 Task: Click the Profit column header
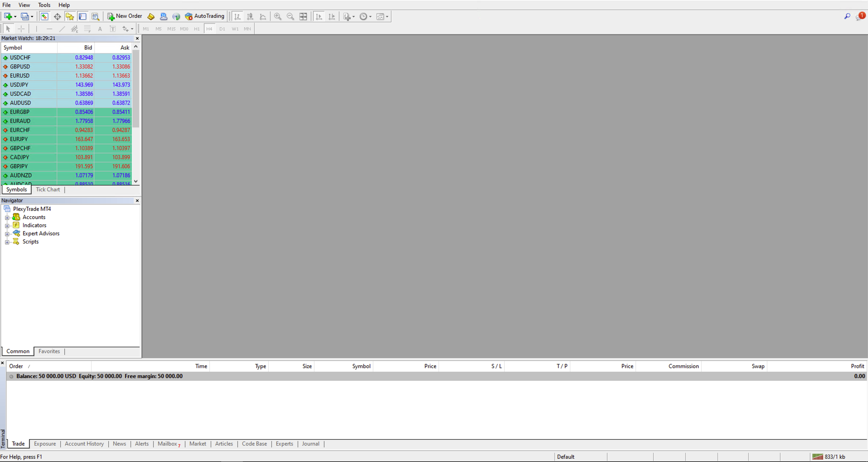pyautogui.click(x=817, y=366)
